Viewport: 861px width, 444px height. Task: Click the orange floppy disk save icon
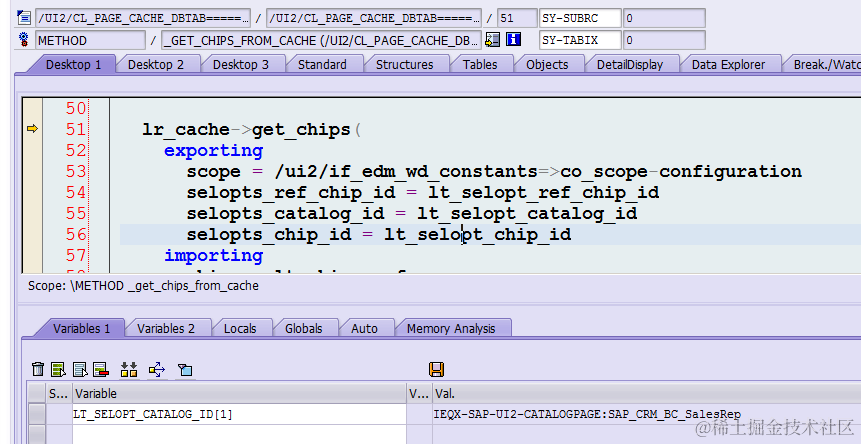pyautogui.click(x=437, y=369)
